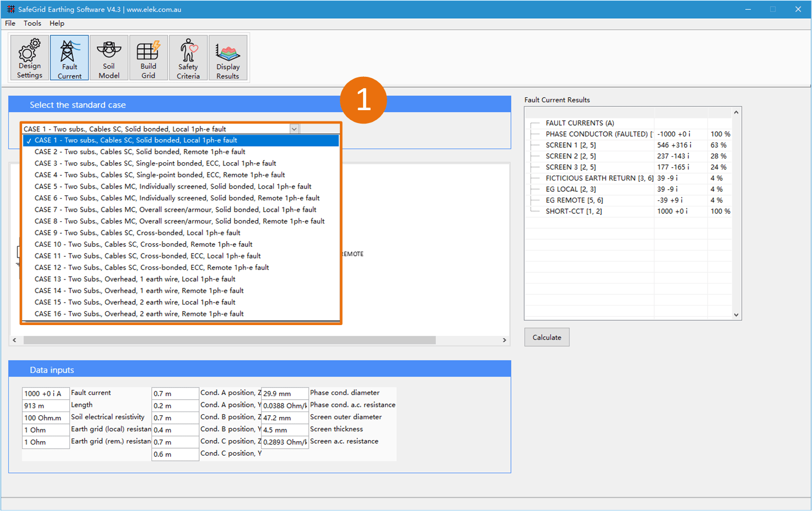The width and height of the screenshot is (812, 511).
Task: Open the Help menu
Action: [56, 23]
